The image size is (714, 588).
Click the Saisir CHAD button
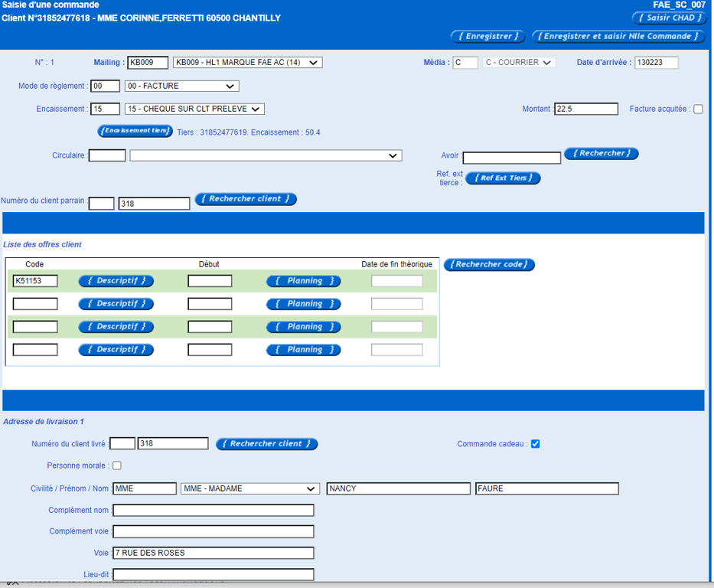[669, 18]
